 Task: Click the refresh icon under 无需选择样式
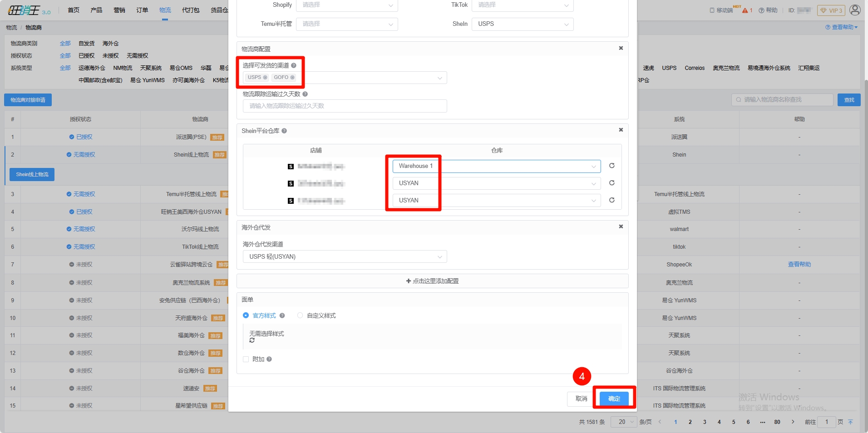click(252, 340)
